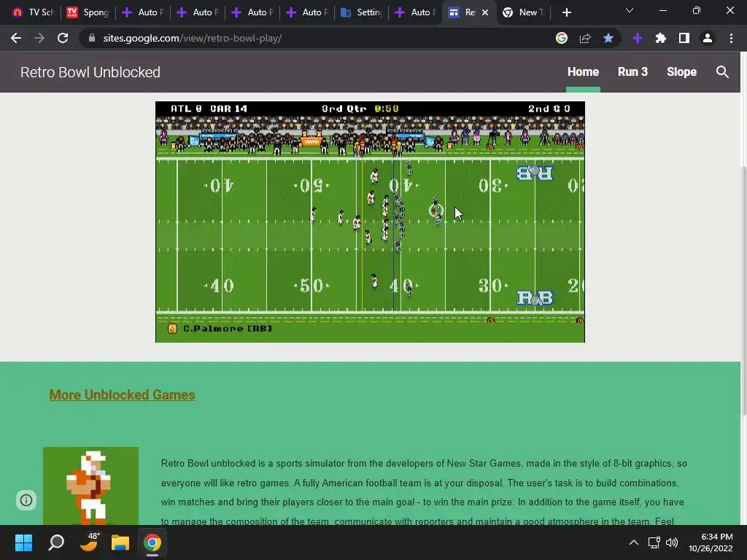Click the site info circle icon
This screenshot has height=560, width=747.
[26, 500]
